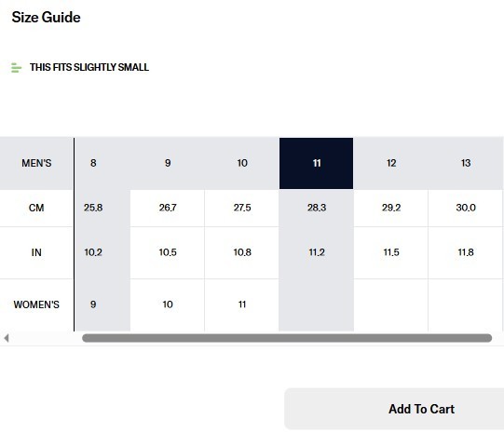Select men's size 10
The height and width of the screenshot is (446, 504).
[x=242, y=163]
